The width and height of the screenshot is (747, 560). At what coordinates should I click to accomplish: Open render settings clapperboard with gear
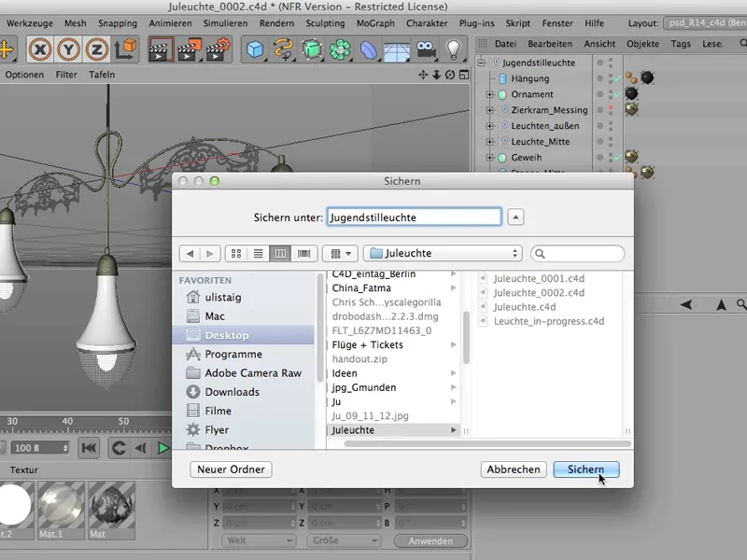click(218, 49)
